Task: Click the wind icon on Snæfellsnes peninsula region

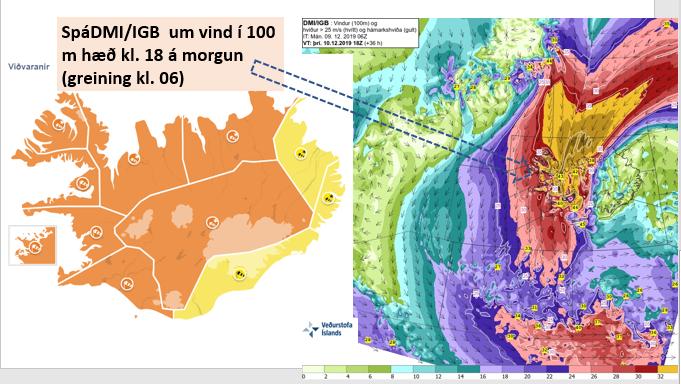Action: [82, 183]
